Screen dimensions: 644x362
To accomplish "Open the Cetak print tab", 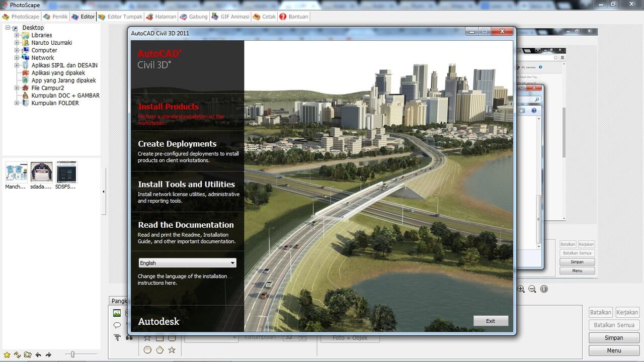I will tap(264, 17).
